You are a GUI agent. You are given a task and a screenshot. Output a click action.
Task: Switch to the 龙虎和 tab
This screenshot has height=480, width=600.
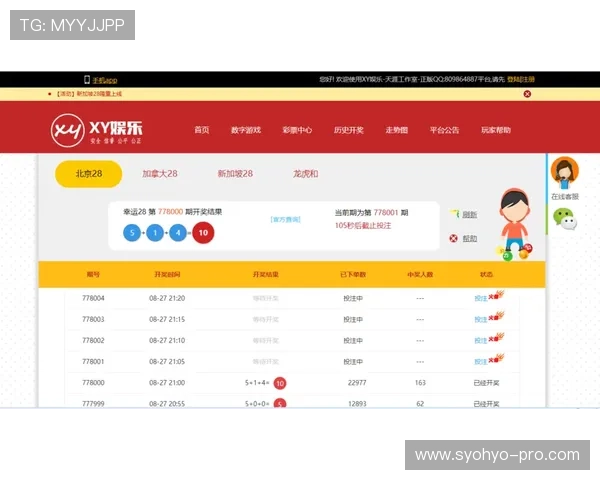(305, 174)
